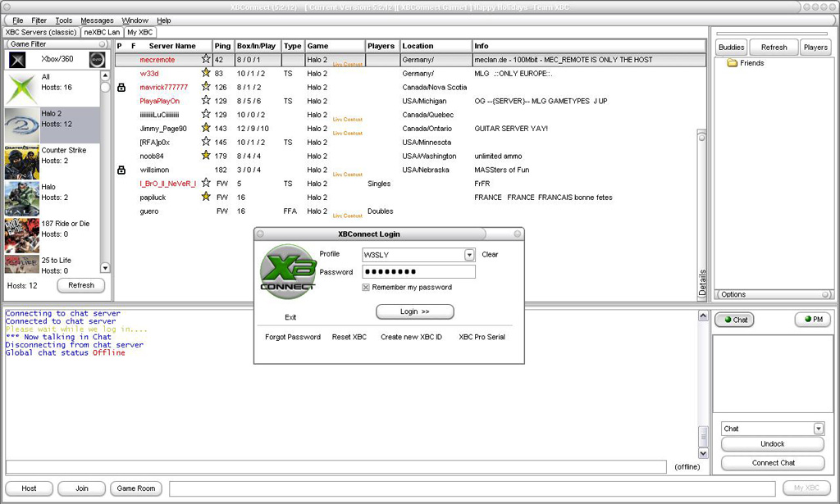Viewport: 840px width, 504px height.
Task: Click the Host button
Action: [x=29, y=488]
